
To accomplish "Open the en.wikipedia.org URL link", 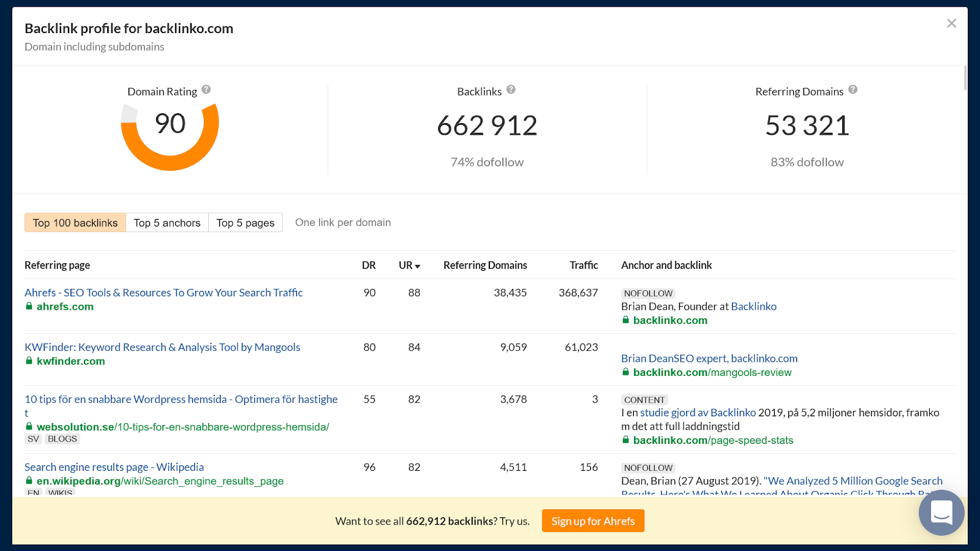I will tap(160, 481).
